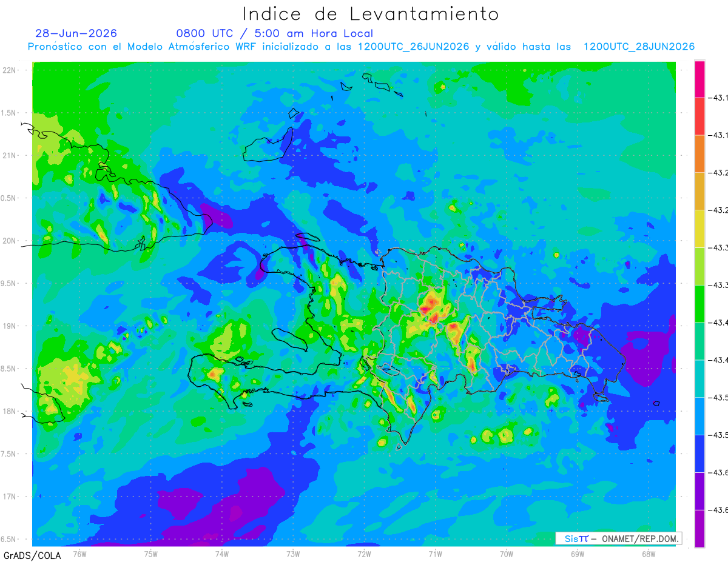Pick the lowest purple swatch in the scale
728x562 pixels.
(699, 529)
